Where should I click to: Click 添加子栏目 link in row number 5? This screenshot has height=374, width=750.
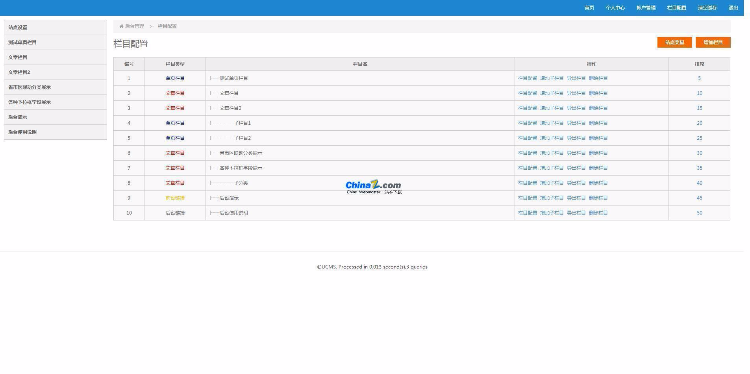(551, 138)
